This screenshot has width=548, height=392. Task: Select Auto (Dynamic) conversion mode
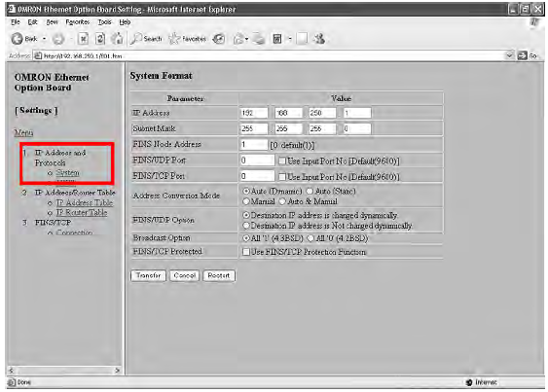coord(246,192)
